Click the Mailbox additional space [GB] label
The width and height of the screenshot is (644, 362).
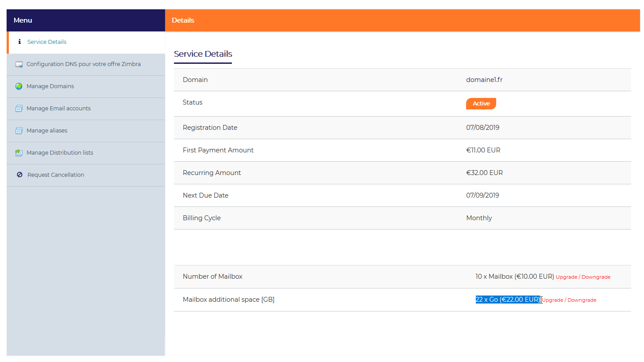pyautogui.click(x=228, y=300)
